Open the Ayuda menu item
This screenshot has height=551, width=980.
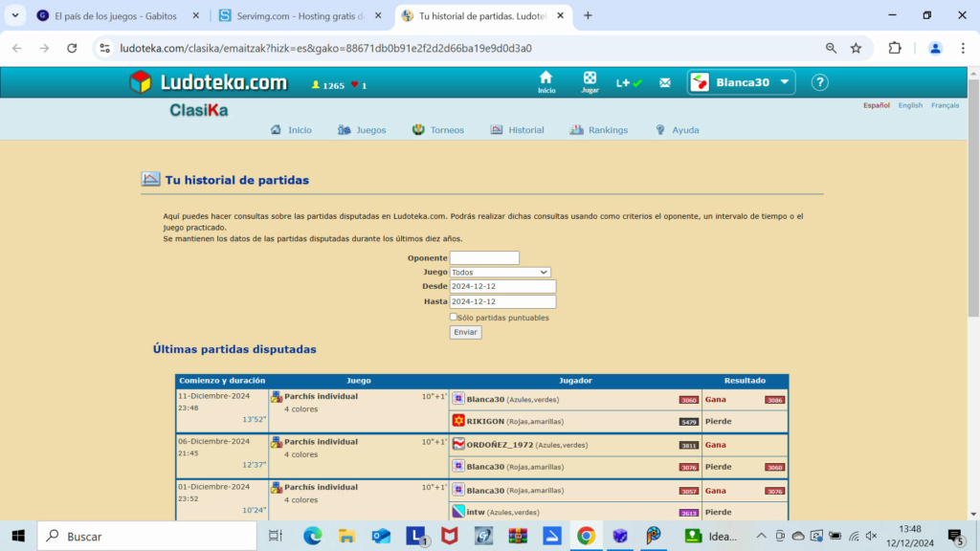click(678, 130)
